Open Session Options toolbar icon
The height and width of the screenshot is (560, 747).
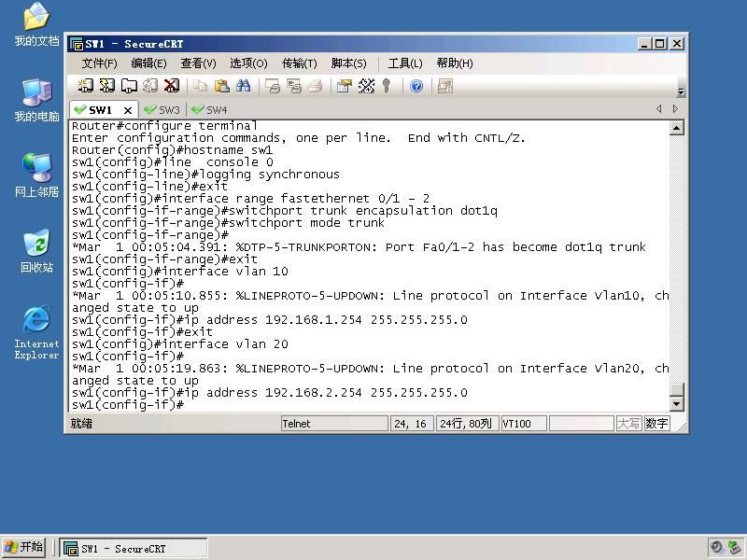point(344,86)
